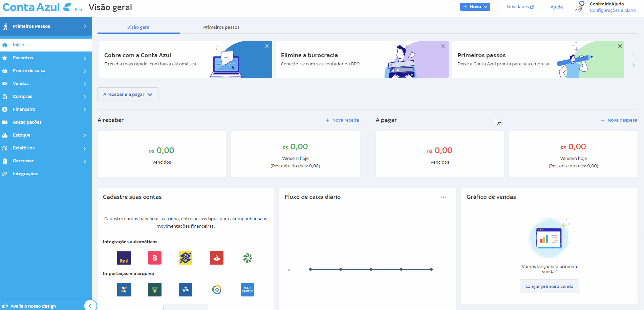Open Estoque from the sidebar icon

coord(5,135)
